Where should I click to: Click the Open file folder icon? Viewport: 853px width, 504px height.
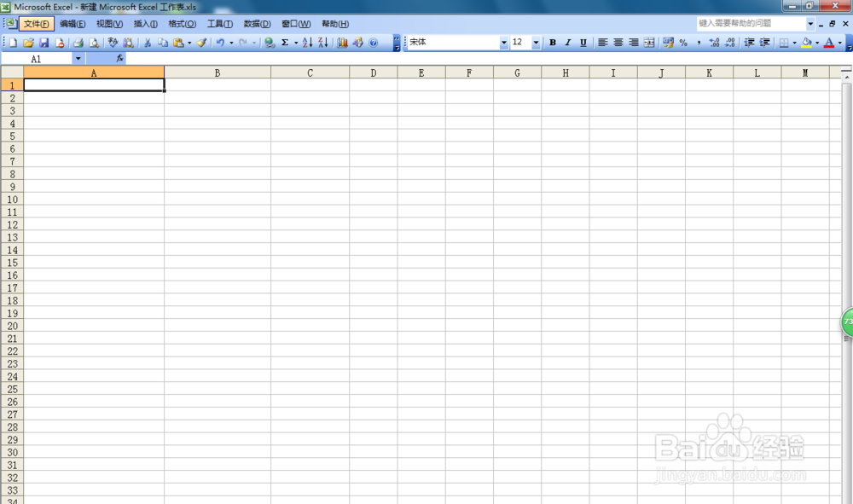point(28,43)
